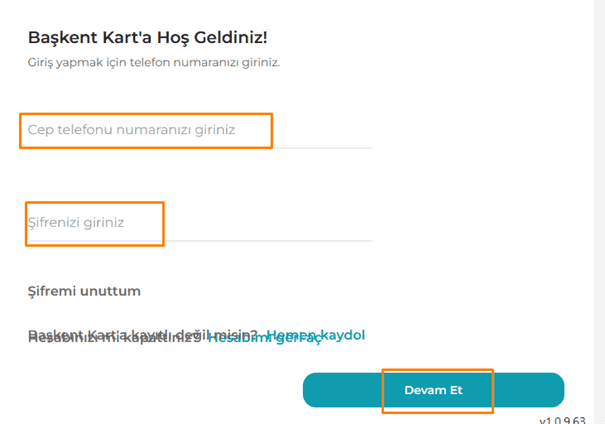Click the Giriş yapmak için instruction text

(x=153, y=62)
